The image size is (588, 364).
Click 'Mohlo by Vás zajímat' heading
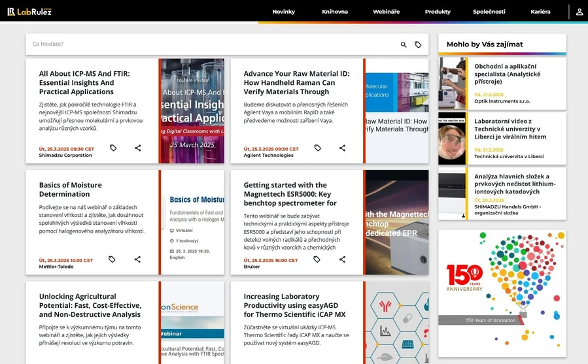point(485,44)
